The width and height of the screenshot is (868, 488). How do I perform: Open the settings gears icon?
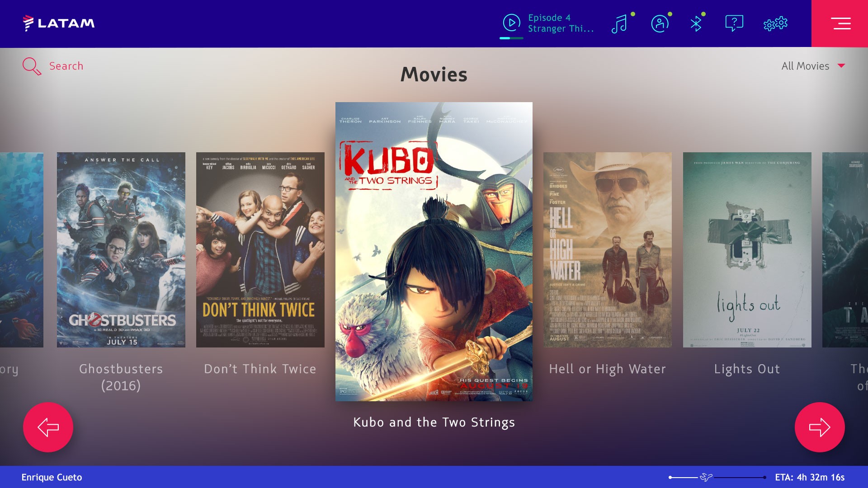[x=775, y=23]
